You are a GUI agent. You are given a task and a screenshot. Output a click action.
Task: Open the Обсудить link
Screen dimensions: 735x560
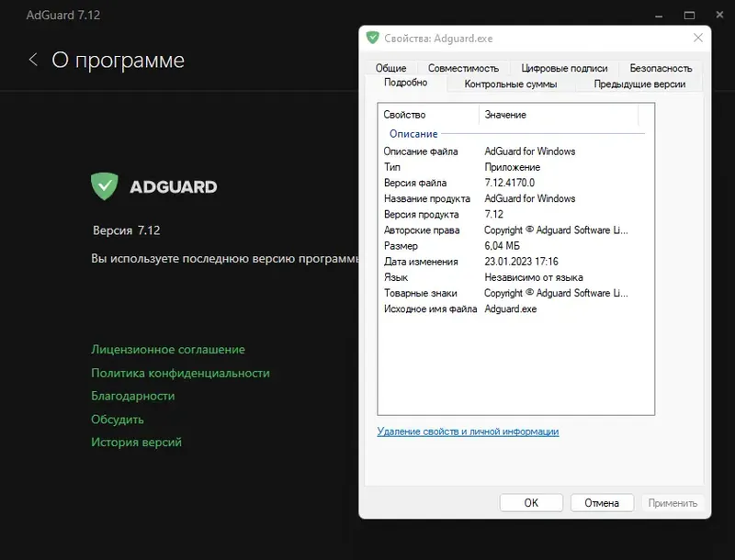coord(117,419)
